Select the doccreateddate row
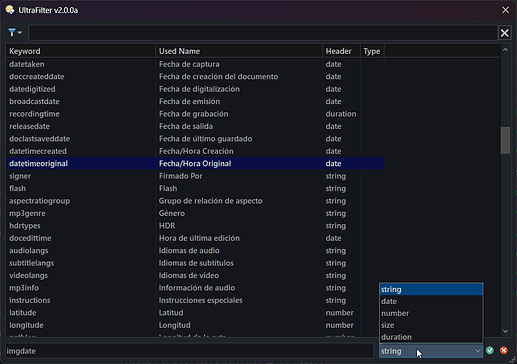The width and height of the screenshot is (517, 364). click(195, 77)
